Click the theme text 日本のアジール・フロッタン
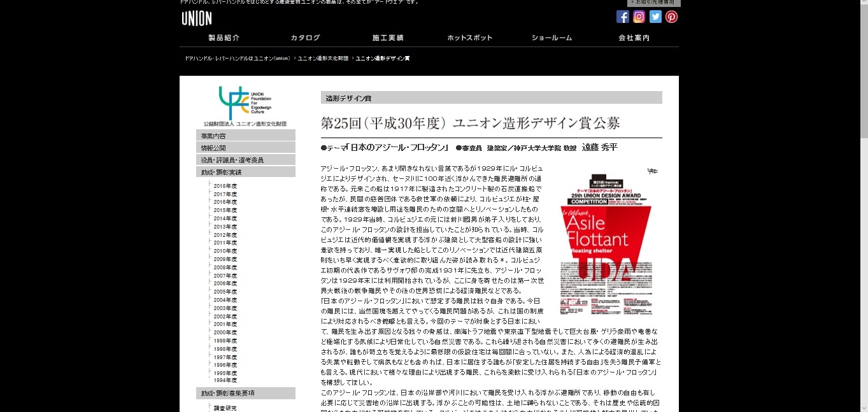 (x=397, y=148)
